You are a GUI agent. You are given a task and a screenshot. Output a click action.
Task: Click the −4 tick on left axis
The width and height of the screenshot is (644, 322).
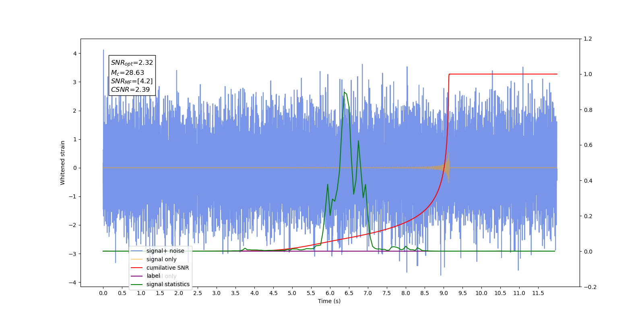tap(73, 283)
